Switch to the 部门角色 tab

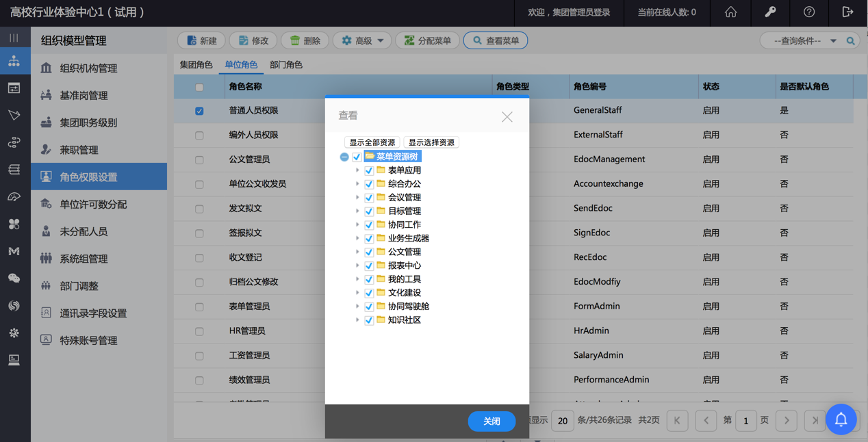[x=286, y=63]
